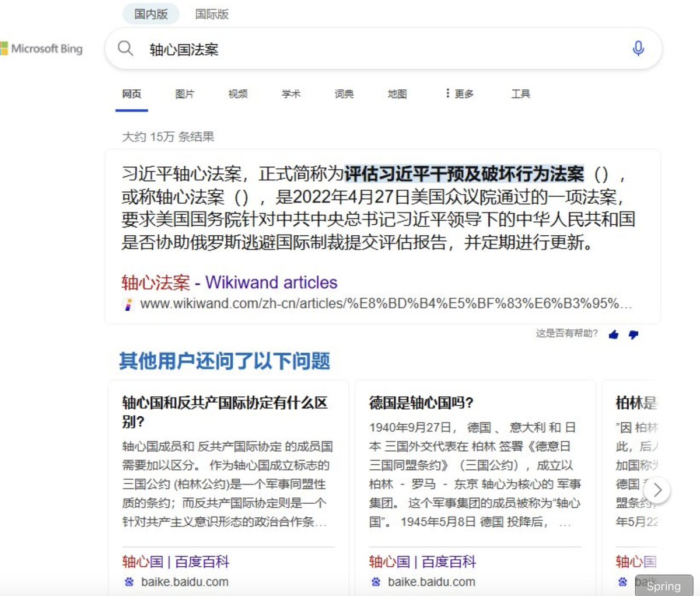Select the 网页 tab
The height and width of the screenshot is (596, 700).
(132, 94)
